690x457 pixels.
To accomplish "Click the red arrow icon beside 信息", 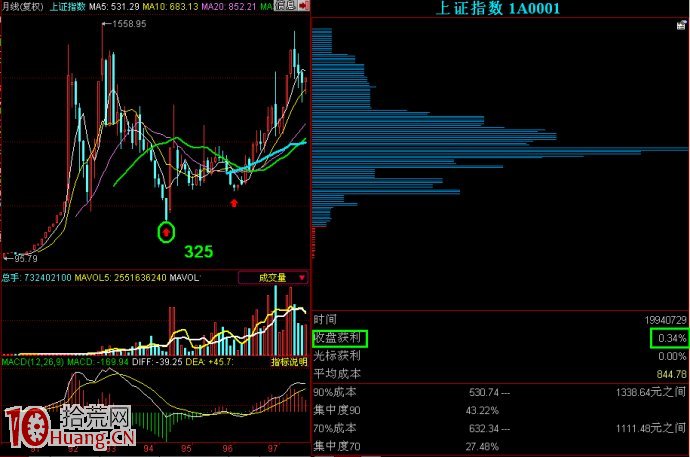I will (304, 5).
